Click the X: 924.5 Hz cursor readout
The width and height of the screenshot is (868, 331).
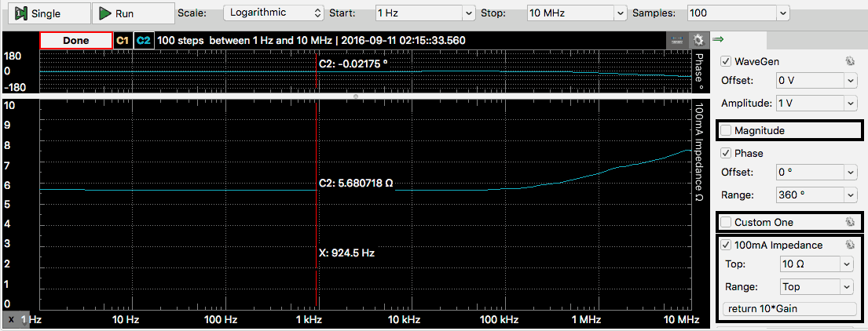(347, 253)
